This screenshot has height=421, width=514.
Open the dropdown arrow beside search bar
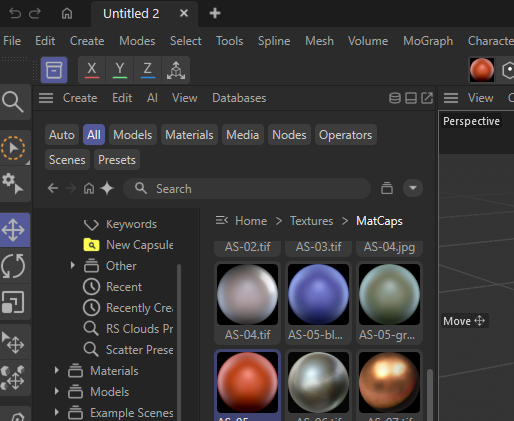click(x=413, y=188)
